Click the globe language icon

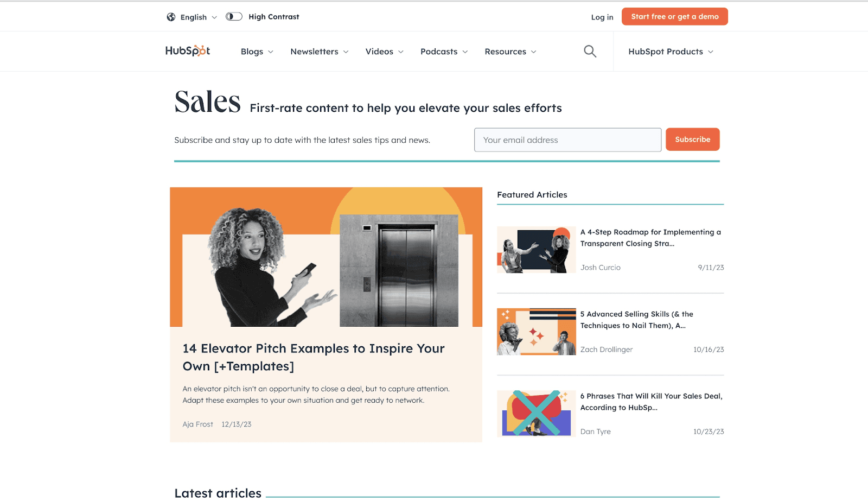(x=171, y=17)
